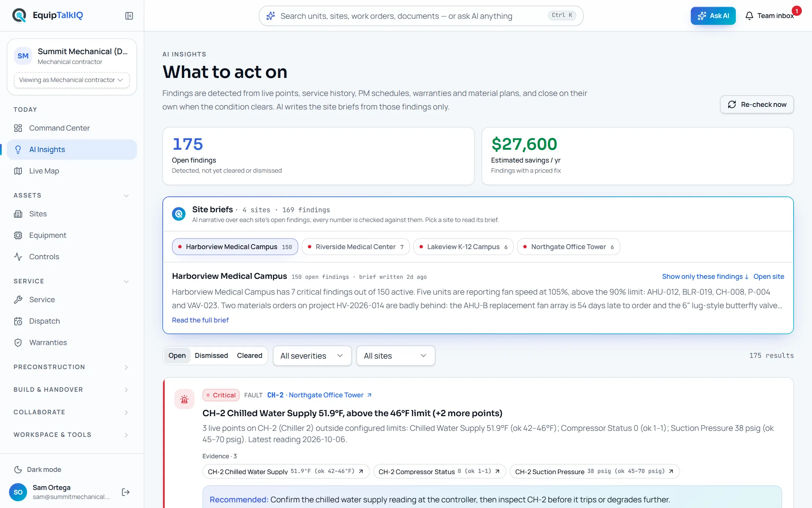
Task: Click the Open site link
Action: [769, 277]
